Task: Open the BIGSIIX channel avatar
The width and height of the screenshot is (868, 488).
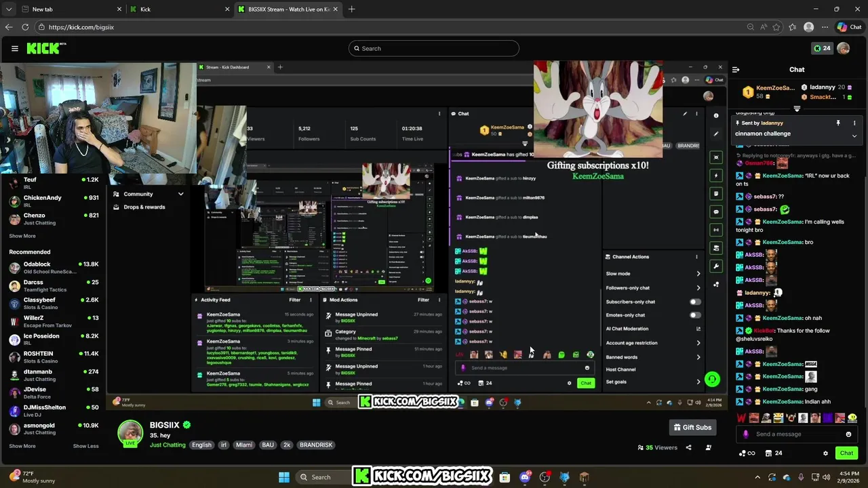Action: 130,434
